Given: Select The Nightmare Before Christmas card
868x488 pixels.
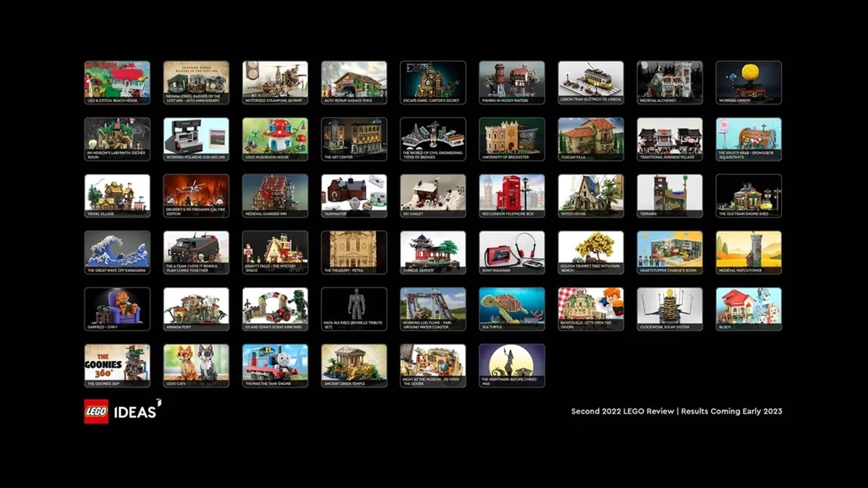Looking at the screenshot, I should [512, 366].
